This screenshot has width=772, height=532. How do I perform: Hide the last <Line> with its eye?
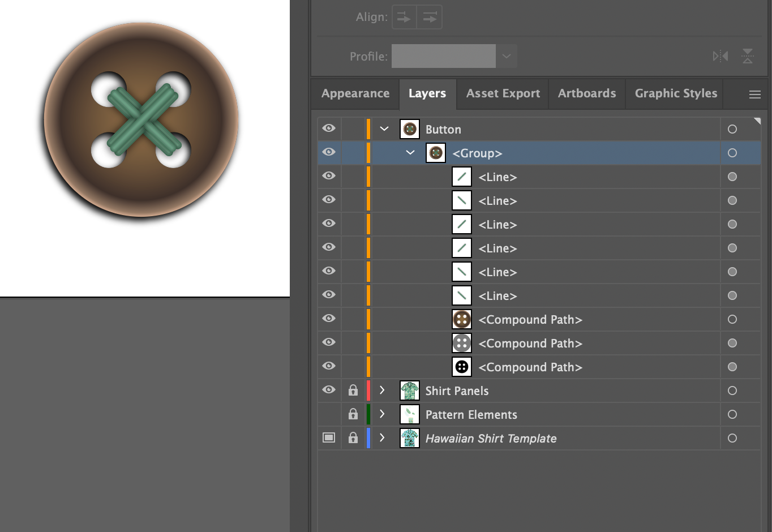[329, 295]
